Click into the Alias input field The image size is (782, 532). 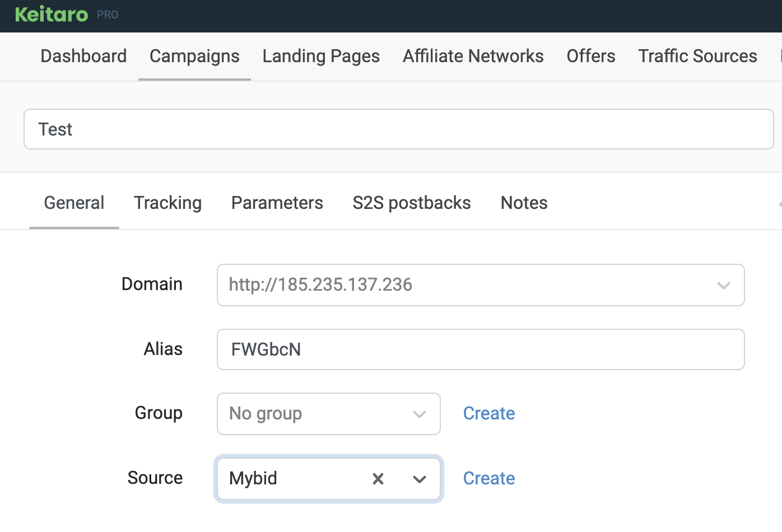pyautogui.click(x=480, y=349)
